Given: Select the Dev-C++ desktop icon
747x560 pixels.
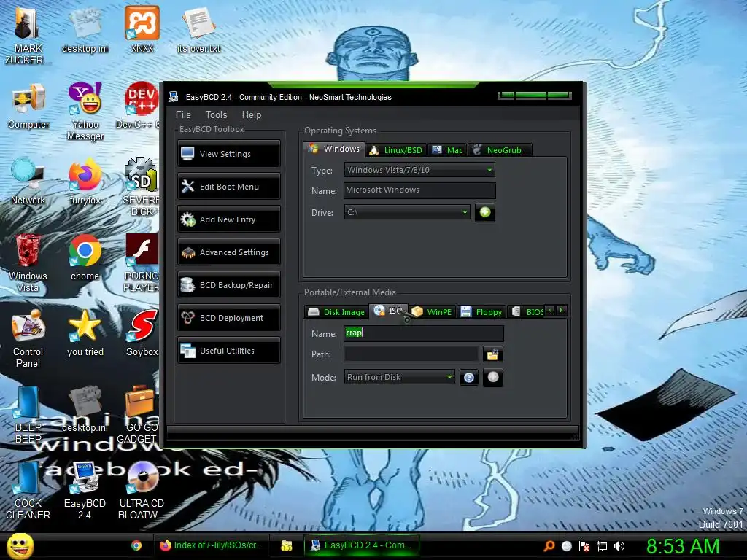Looking at the screenshot, I should (138, 106).
